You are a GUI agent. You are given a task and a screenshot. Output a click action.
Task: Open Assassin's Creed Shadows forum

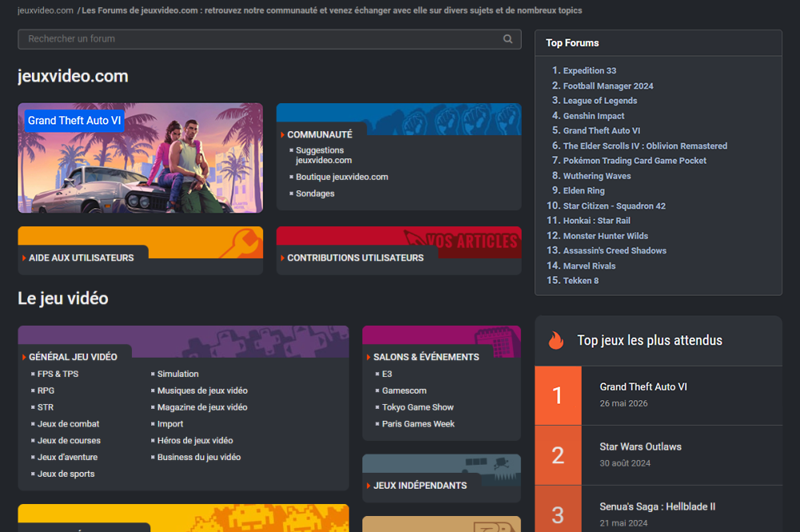[614, 251]
